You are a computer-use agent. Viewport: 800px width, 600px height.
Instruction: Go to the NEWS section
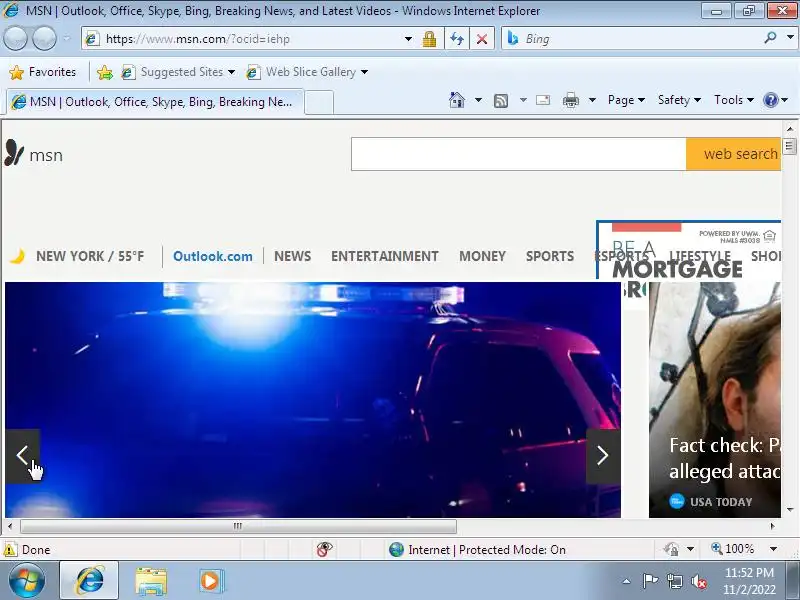tap(292, 256)
